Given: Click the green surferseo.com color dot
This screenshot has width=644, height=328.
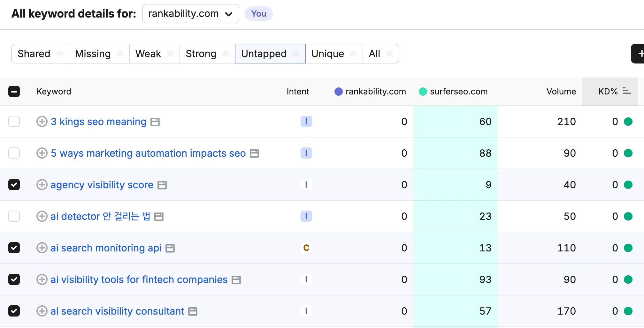Looking at the screenshot, I should click(x=423, y=92).
